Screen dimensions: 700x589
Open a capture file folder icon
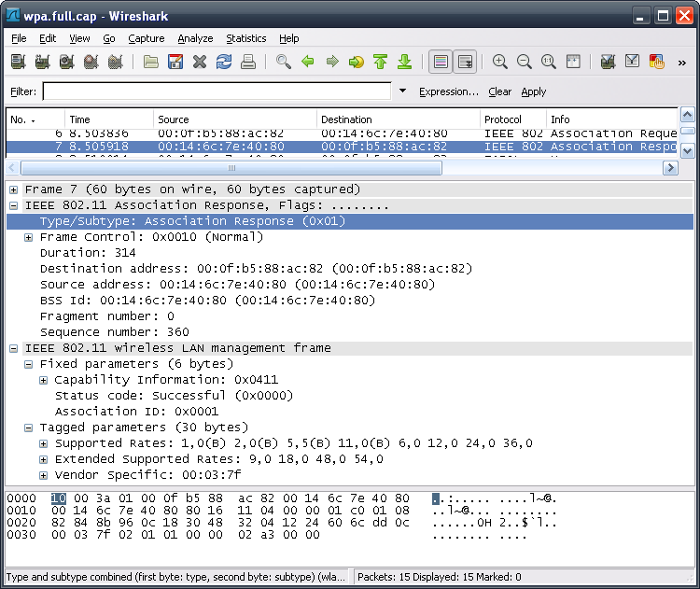(151, 62)
